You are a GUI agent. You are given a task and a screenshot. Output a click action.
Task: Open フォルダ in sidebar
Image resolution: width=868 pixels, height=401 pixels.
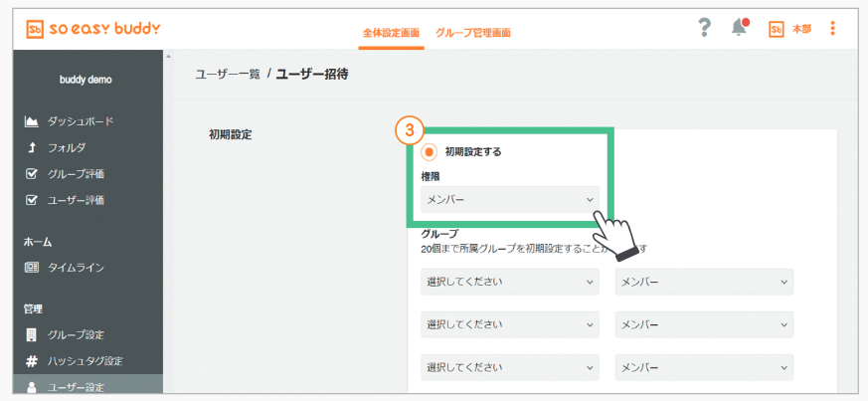click(67, 148)
